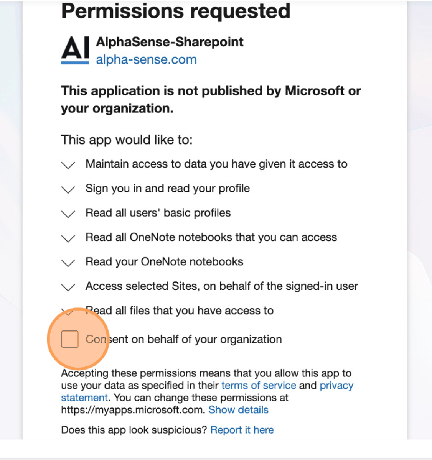Open the privacy statement link
This screenshot has width=432, height=460.
coord(207,391)
